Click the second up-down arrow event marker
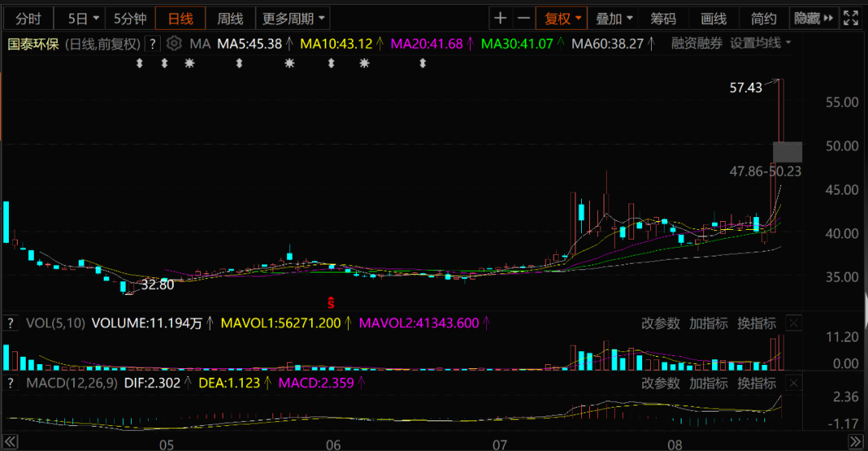 point(165,64)
